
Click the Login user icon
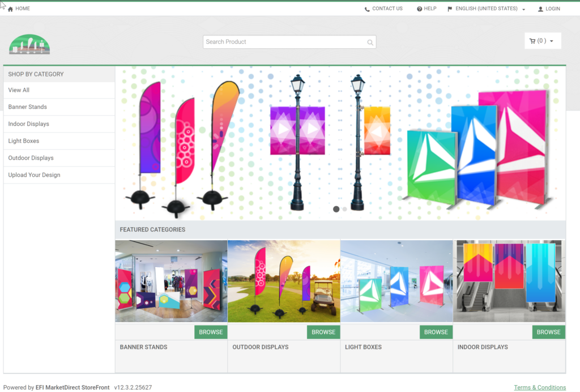pos(540,9)
